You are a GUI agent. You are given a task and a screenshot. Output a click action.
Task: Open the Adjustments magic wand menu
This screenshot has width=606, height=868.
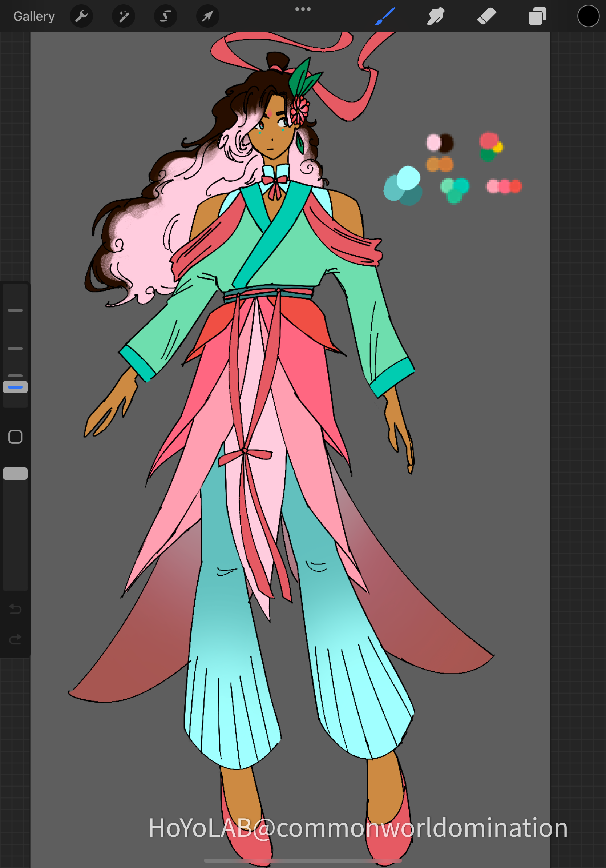124,16
